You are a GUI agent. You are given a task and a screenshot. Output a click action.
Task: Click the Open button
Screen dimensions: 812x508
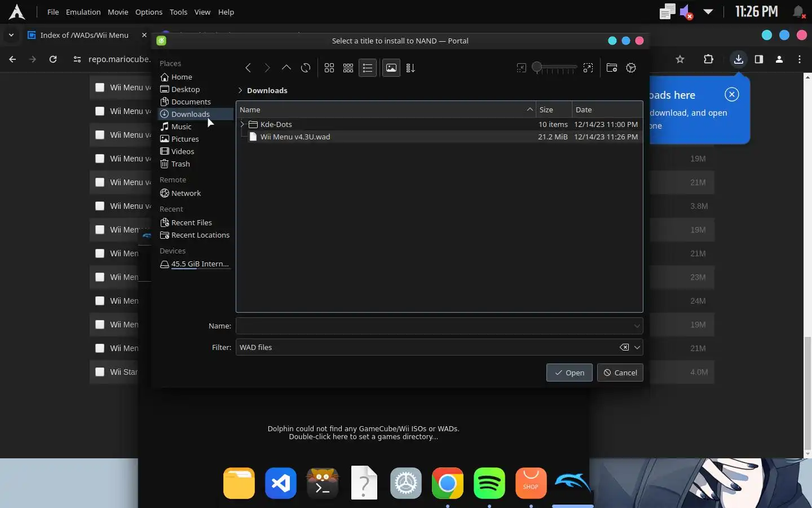(x=570, y=373)
